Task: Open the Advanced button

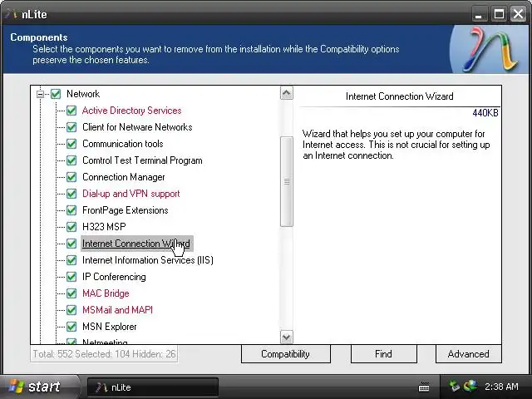Action: pos(469,354)
